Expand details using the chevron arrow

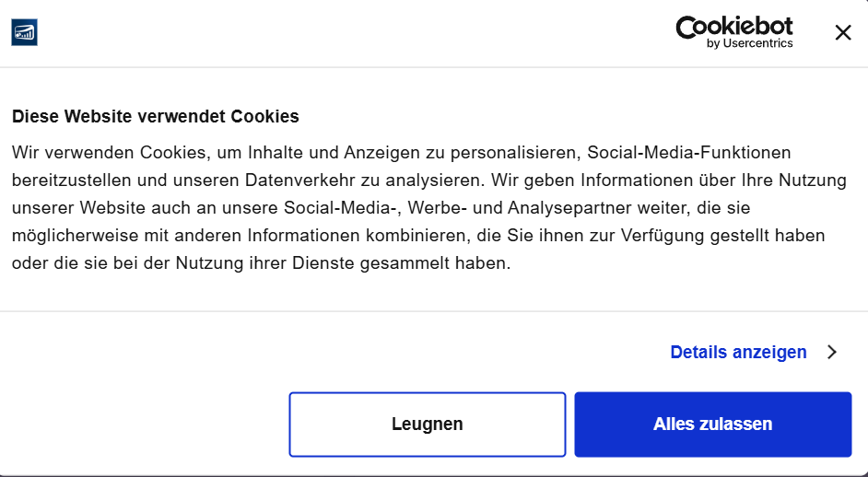pos(831,352)
